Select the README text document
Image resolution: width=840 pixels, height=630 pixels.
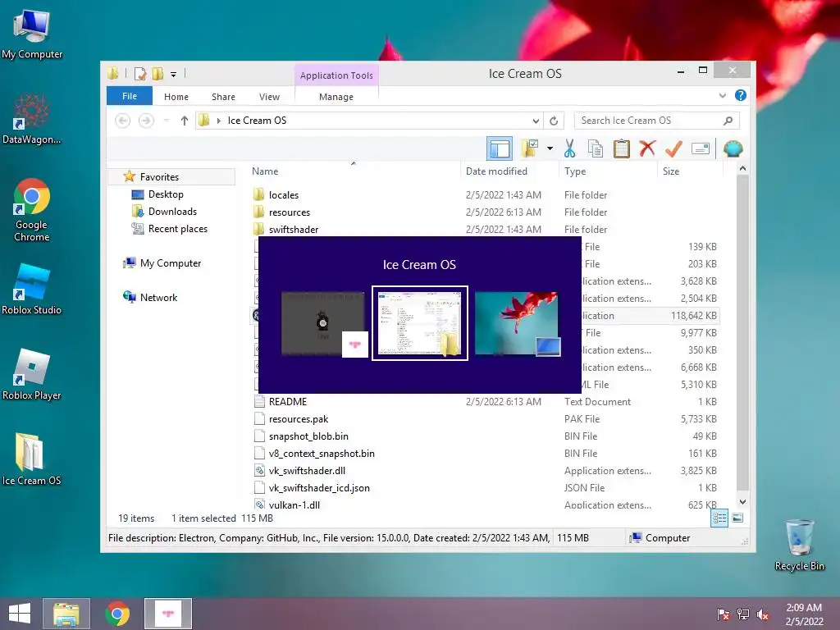click(x=288, y=402)
